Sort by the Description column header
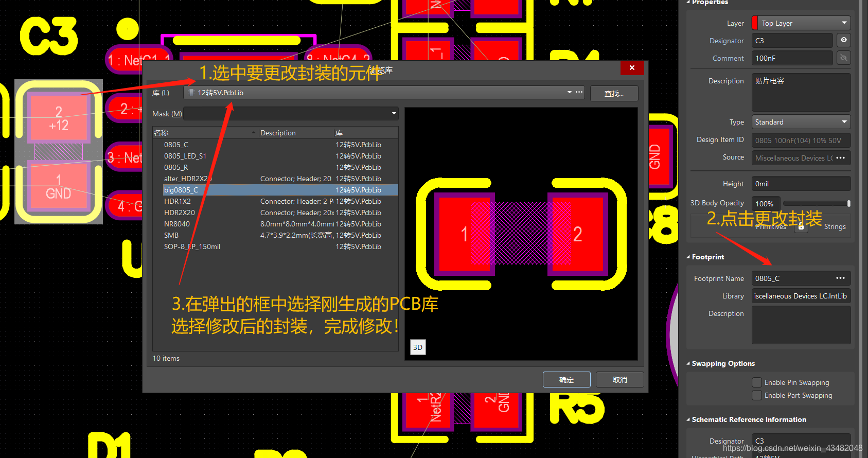This screenshot has height=458, width=868. click(296, 133)
